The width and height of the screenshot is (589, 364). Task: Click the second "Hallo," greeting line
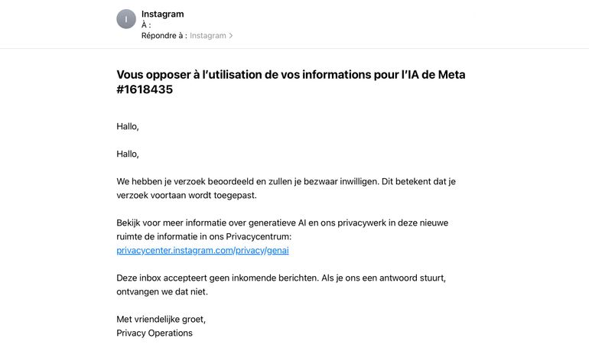tap(128, 154)
